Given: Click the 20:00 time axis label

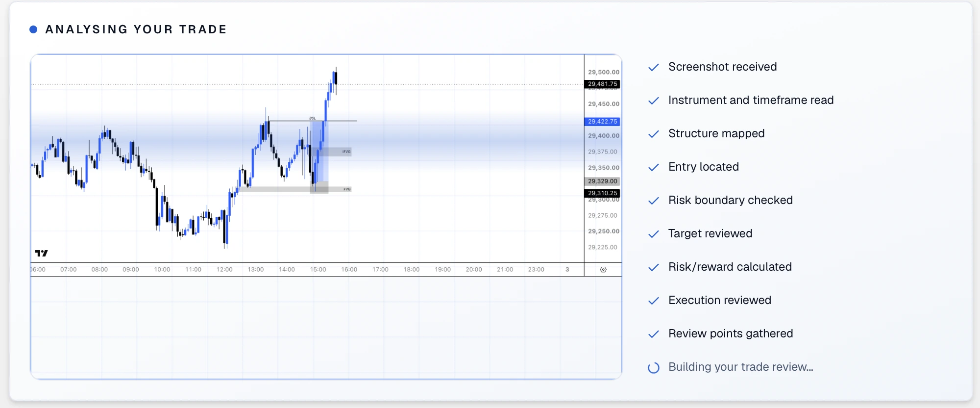Looking at the screenshot, I should pyautogui.click(x=474, y=270).
